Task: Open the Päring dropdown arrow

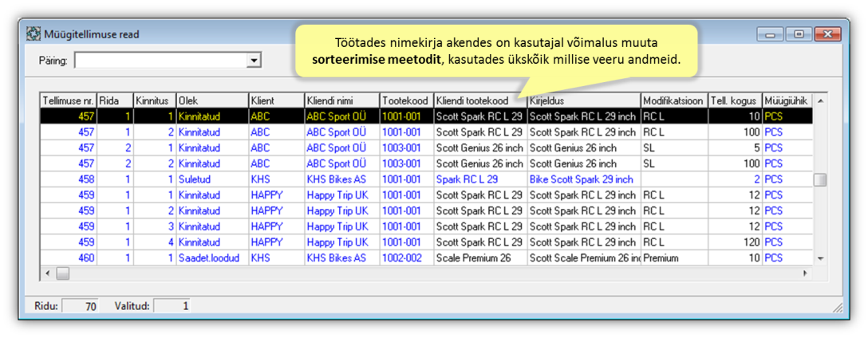Action: click(254, 61)
